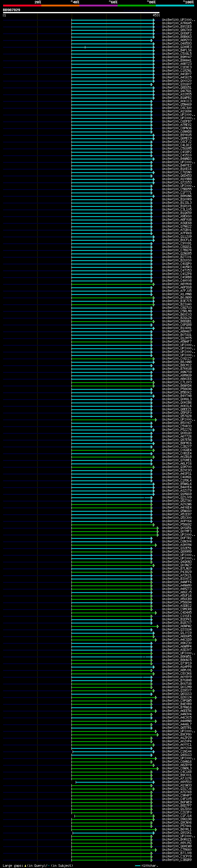This screenshot has width=197, height=868.
Task: Select UniRef100_C4LDC2 label
Action: coord(177,145)
